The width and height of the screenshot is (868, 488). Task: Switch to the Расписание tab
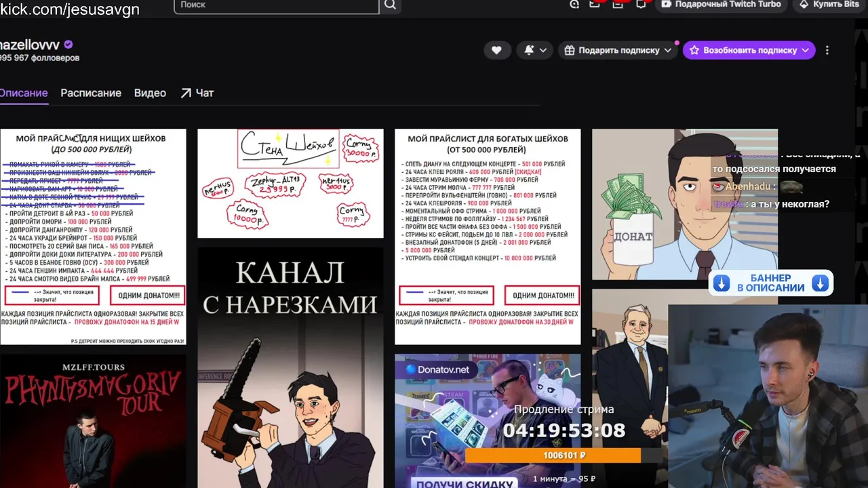[x=91, y=93]
